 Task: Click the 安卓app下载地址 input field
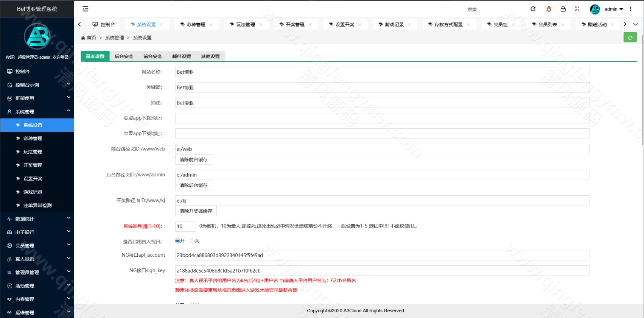(x=382, y=118)
